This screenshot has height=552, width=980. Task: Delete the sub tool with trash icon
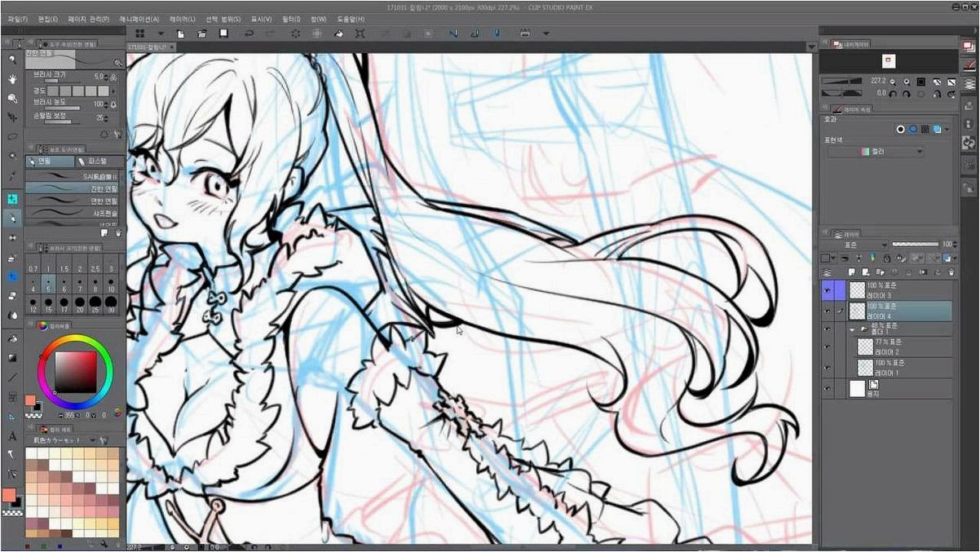(x=118, y=232)
